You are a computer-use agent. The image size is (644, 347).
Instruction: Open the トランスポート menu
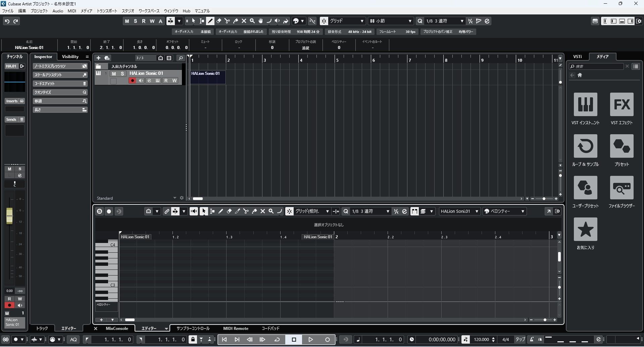pos(107,11)
